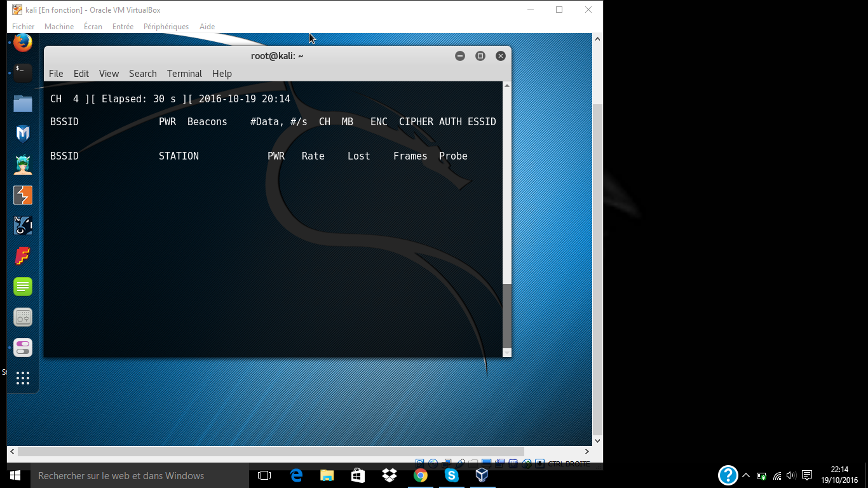The width and height of the screenshot is (868, 488).
Task: Show all applications grid in dock
Action: [23, 378]
